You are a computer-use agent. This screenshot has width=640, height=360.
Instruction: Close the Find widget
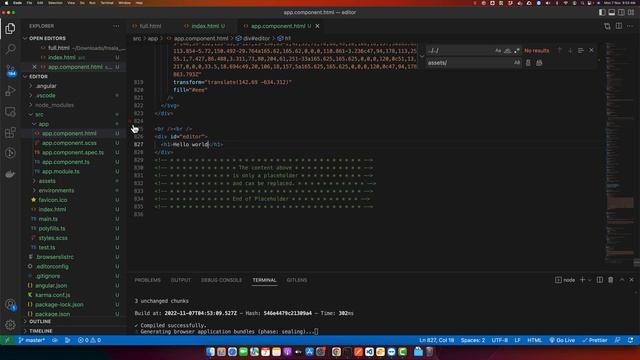(x=591, y=50)
